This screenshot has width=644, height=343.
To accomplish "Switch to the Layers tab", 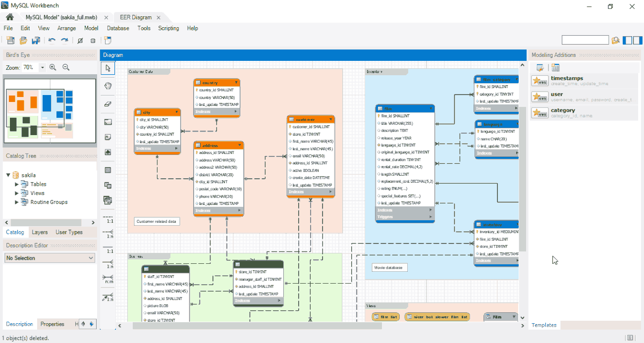I will click(40, 232).
